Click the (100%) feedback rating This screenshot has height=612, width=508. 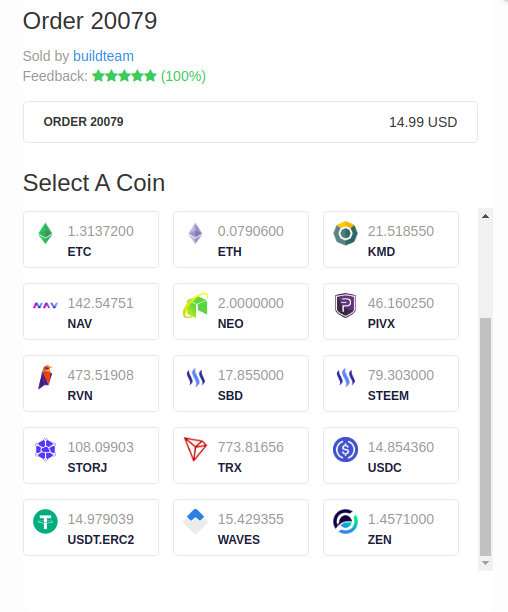pos(183,76)
